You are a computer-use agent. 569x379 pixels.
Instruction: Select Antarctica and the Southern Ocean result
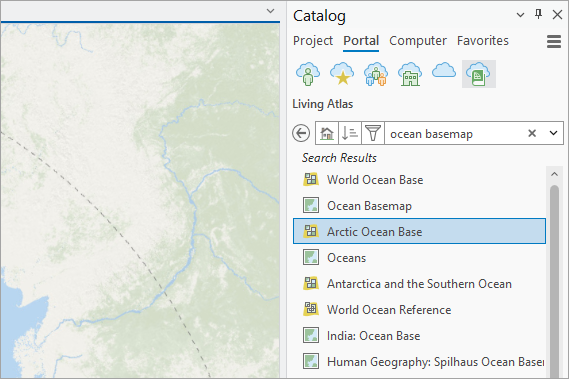click(419, 283)
